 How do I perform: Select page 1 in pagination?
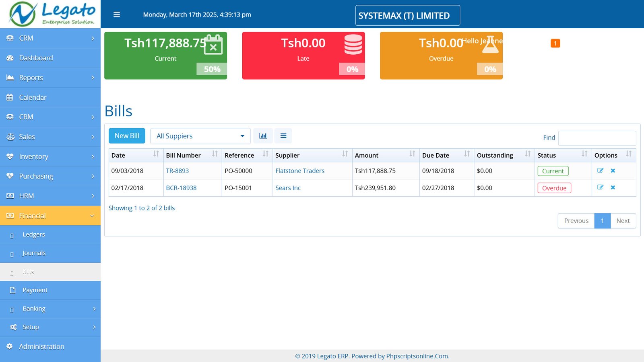pos(603,221)
